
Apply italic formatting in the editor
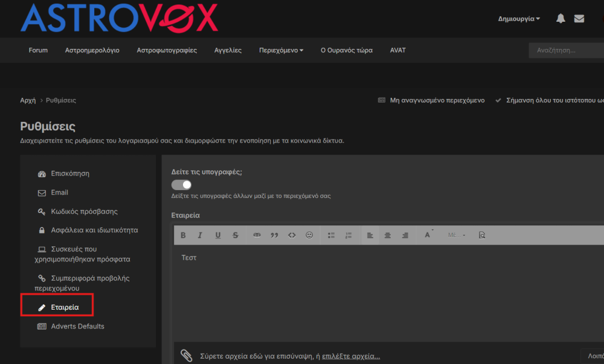point(200,235)
